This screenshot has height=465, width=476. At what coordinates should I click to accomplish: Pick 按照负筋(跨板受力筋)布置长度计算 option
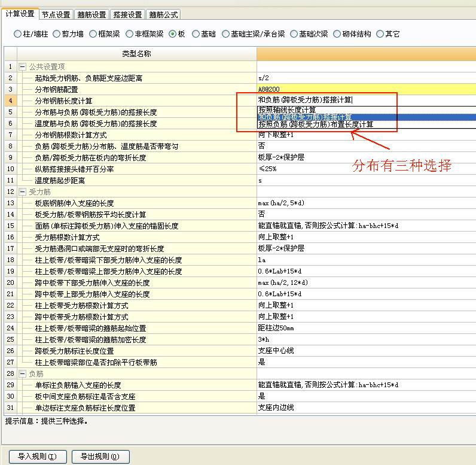(x=367, y=124)
